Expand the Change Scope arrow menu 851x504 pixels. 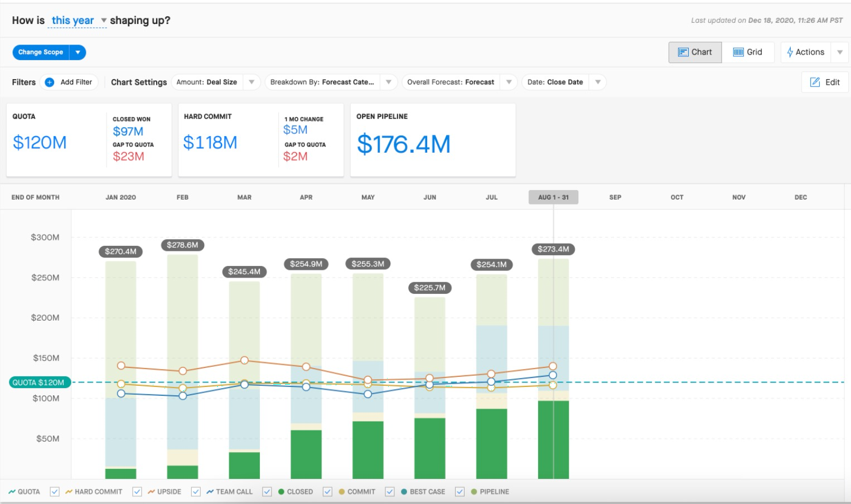78,52
